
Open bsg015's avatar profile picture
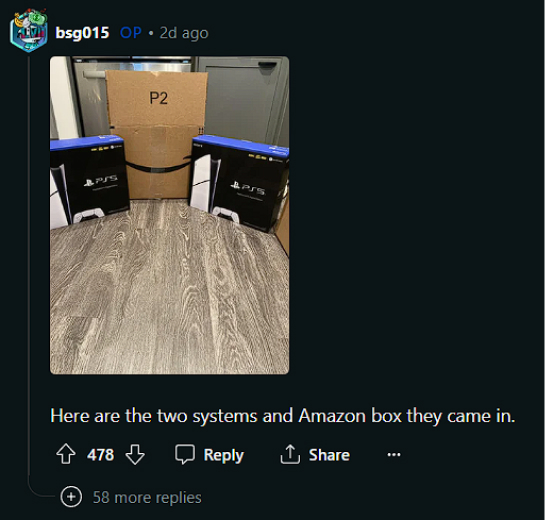coord(29,31)
